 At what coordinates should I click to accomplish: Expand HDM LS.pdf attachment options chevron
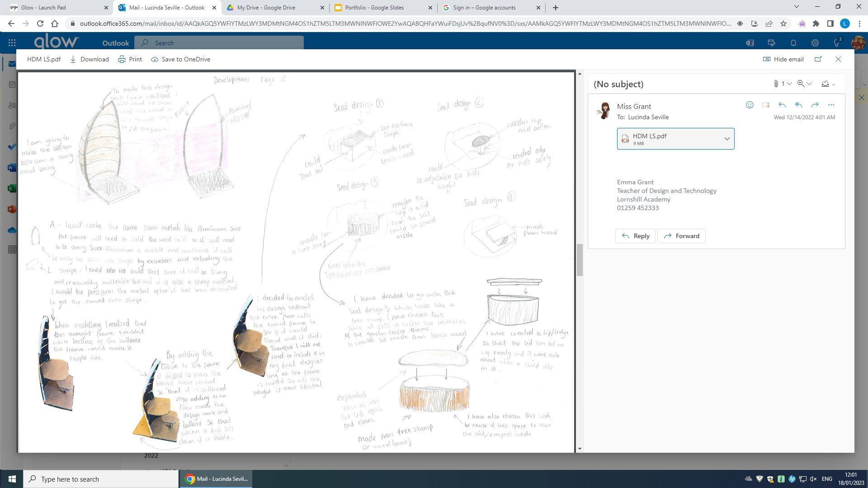pyautogui.click(x=727, y=139)
